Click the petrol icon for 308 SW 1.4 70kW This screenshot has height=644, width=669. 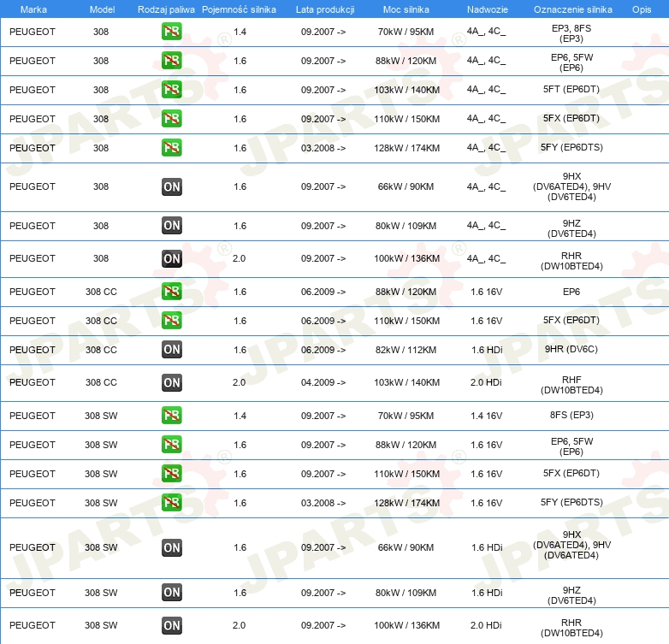click(171, 416)
